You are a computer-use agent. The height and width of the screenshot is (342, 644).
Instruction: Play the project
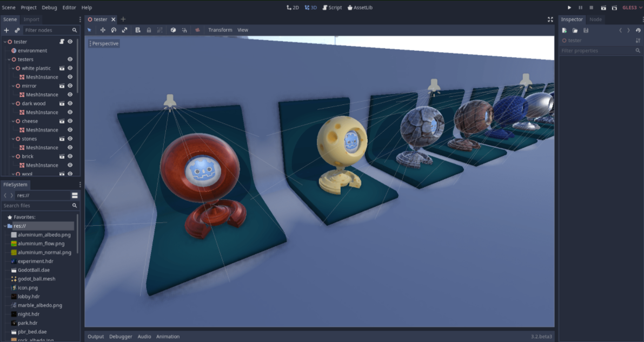click(x=569, y=8)
